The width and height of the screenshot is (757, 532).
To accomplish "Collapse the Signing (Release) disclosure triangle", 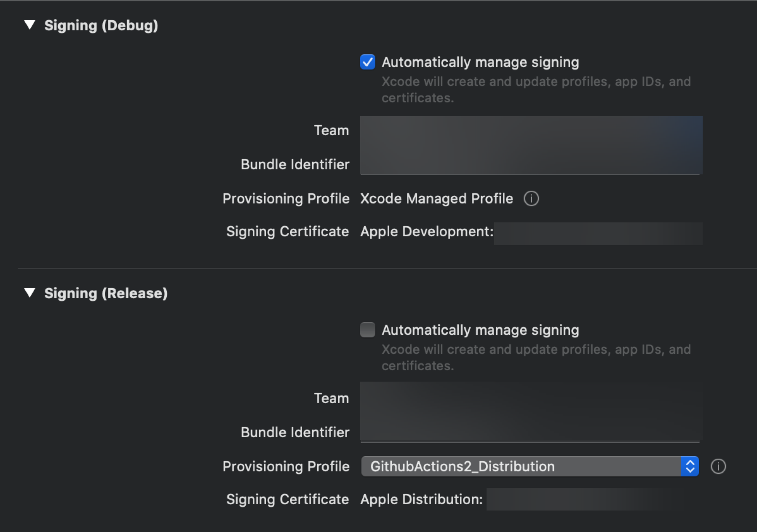I will point(29,293).
